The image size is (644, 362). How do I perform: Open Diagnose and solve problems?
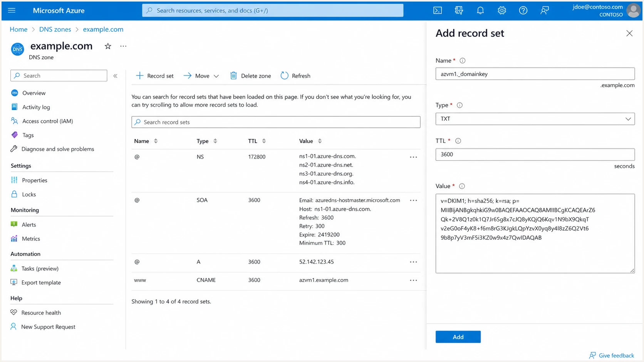(x=52, y=149)
